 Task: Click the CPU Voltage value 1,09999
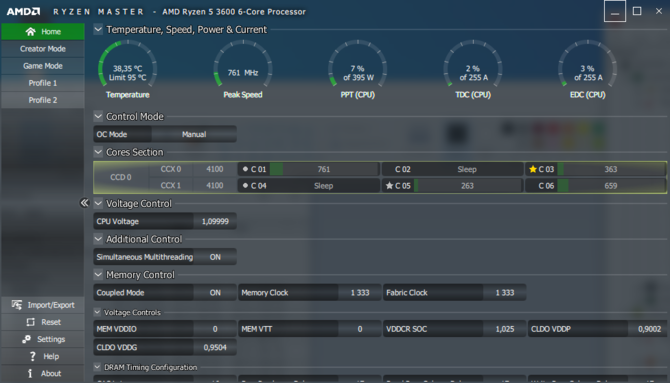point(215,221)
